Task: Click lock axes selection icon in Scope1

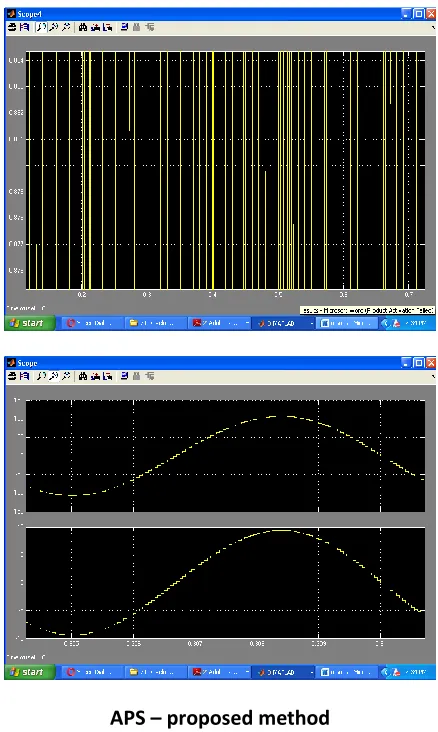Action: [x=136, y=27]
